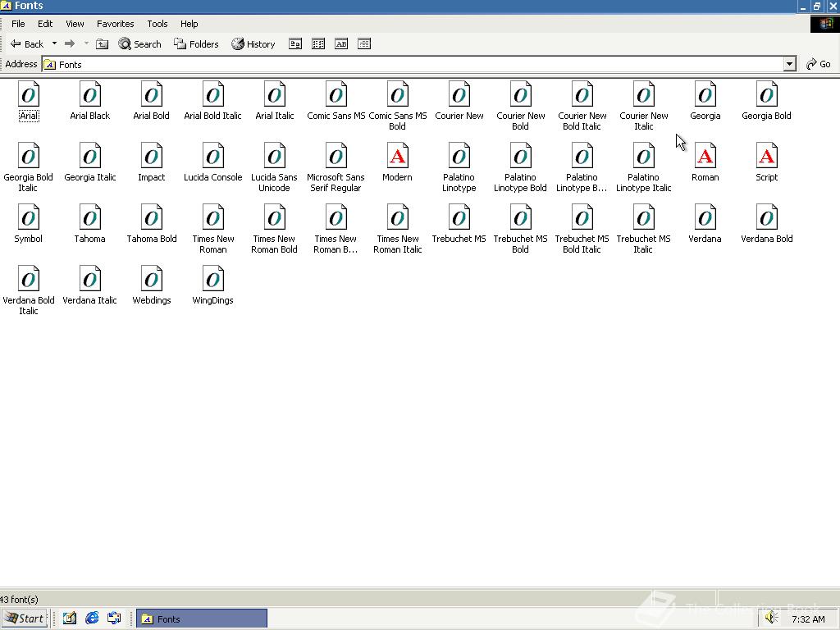Switch to Large Icons view in toolbar
Image resolution: width=840 pixels, height=630 pixels.
pyautogui.click(x=295, y=44)
